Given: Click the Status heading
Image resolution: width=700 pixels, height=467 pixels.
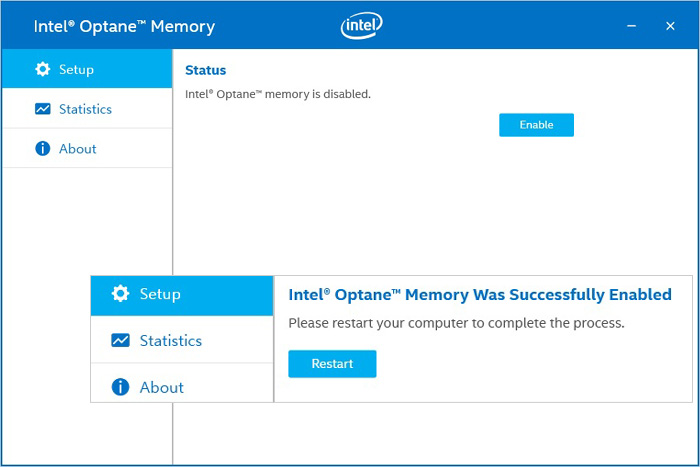Looking at the screenshot, I should click(x=205, y=70).
